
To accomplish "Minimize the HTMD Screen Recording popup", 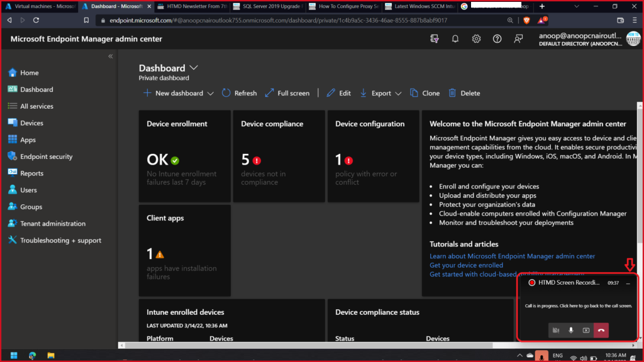I will (628, 283).
